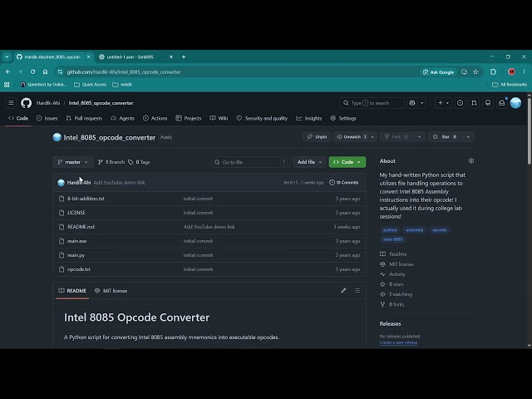532x399 pixels.
Task: Open the All Bookmarks folder
Action: tap(510, 85)
